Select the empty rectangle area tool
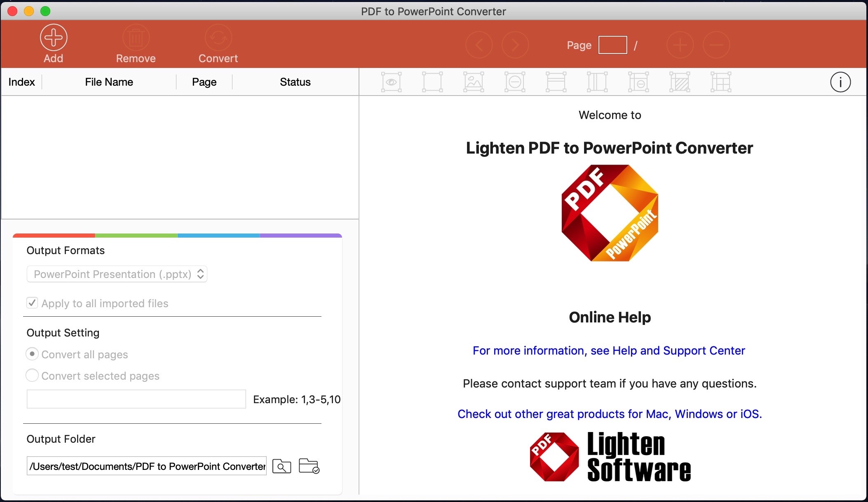868x502 pixels. coord(432,82)
